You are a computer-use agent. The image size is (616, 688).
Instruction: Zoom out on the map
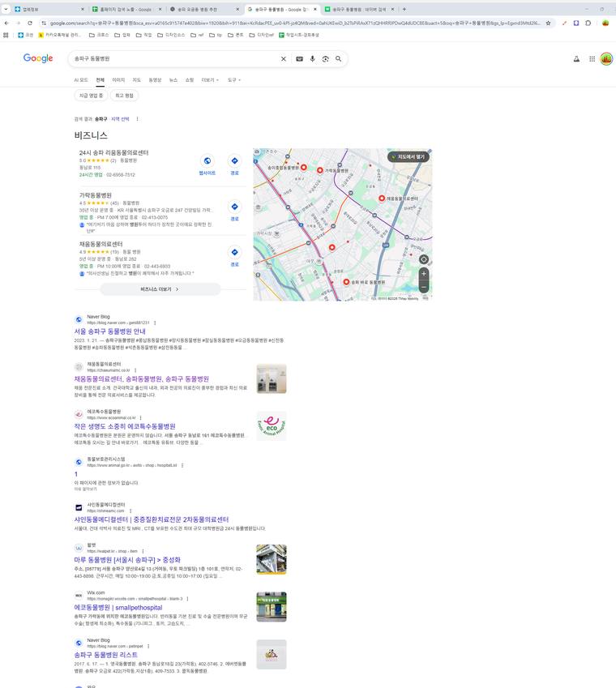(x=423, y=287)
